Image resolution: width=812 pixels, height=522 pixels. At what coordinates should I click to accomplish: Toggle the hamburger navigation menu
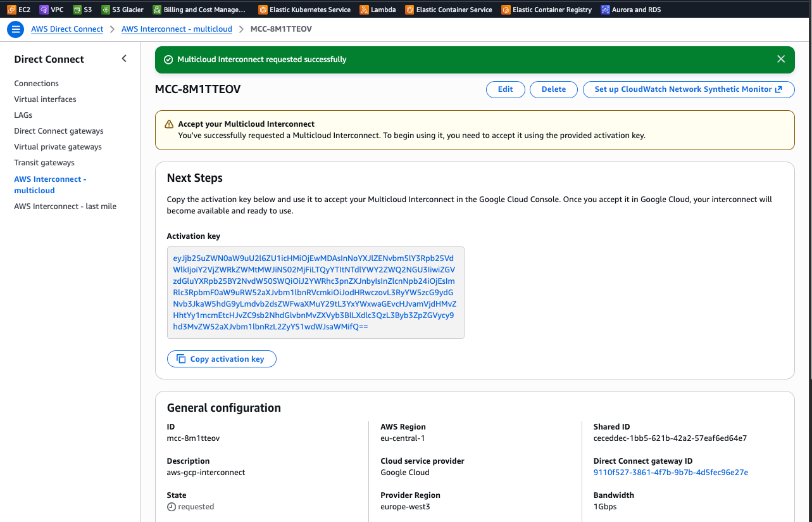15,29
